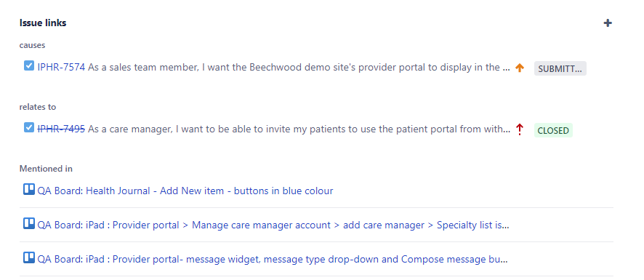Click the SUBMITT... status badge

[560, 68]
